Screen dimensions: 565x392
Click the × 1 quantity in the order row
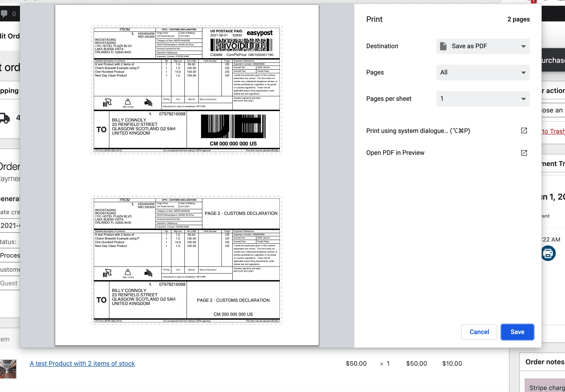point(385,364)
